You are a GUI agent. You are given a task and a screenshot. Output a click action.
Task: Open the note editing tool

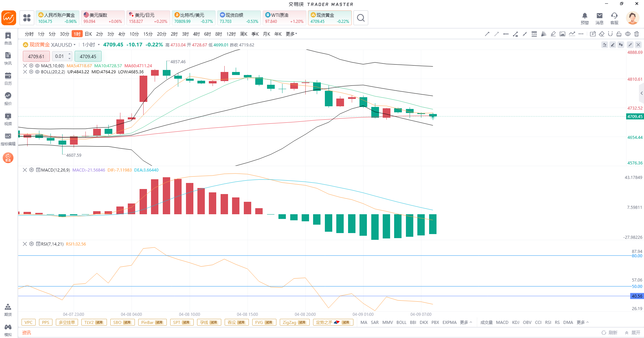[593, 34]
